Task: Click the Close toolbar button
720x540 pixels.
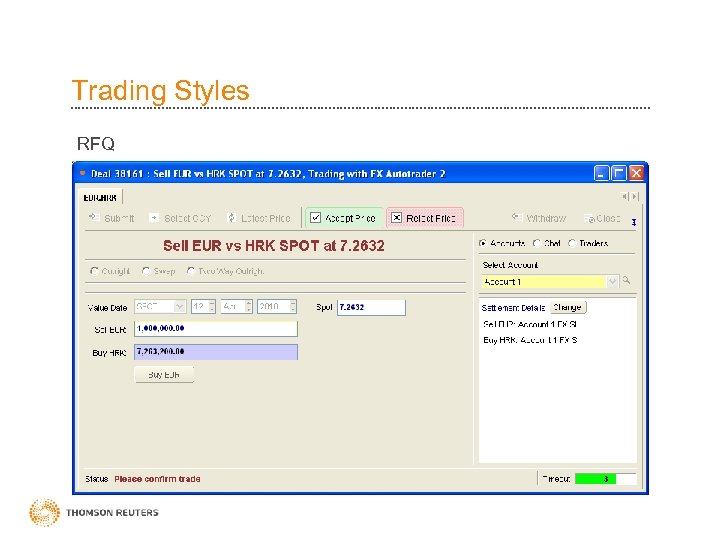Action: click(602, 219)
